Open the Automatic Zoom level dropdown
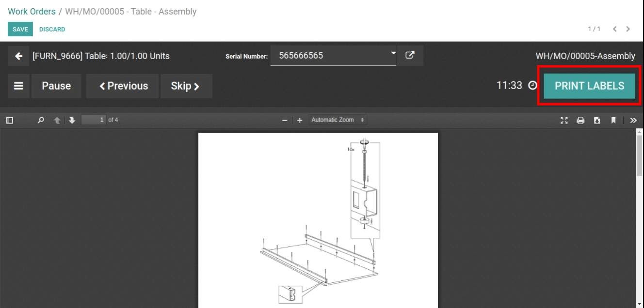 point(338,120)
